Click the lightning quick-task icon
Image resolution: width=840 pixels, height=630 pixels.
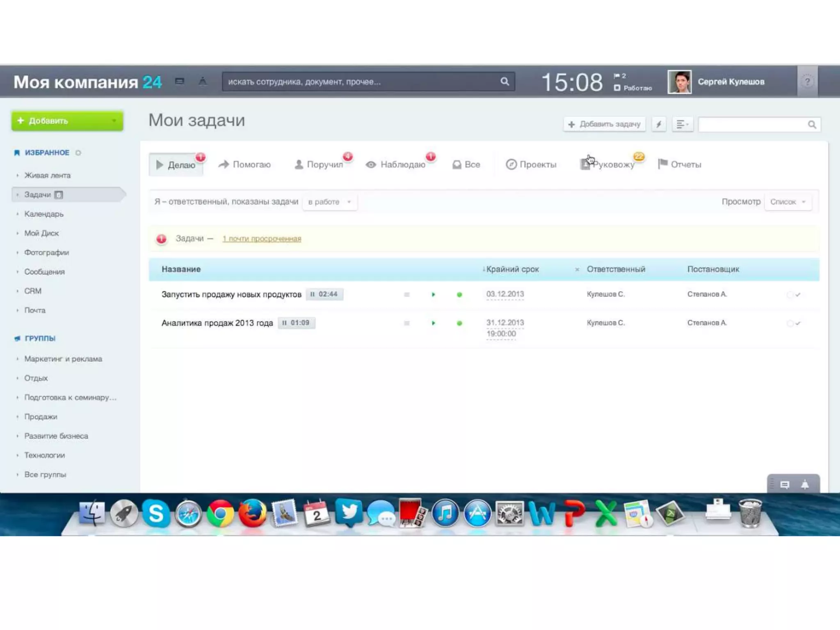(x=659, y=124)
